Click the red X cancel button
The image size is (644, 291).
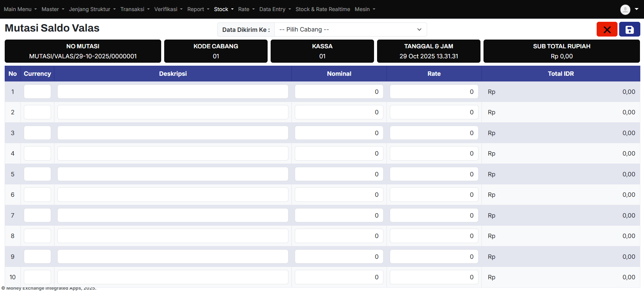(607, 30)
